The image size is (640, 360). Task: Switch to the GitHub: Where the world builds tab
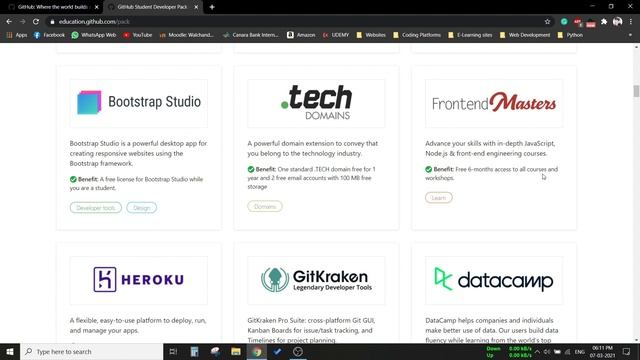(52, 7)
